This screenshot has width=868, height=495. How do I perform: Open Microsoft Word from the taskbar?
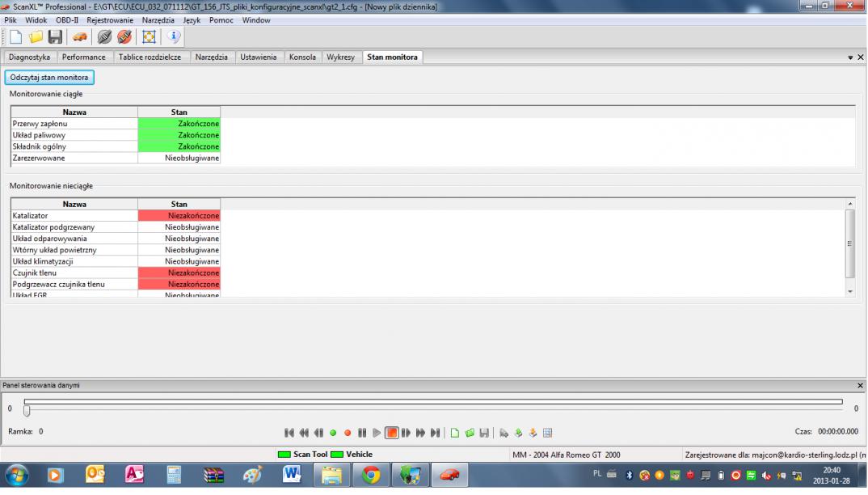[x=292, y=475]
